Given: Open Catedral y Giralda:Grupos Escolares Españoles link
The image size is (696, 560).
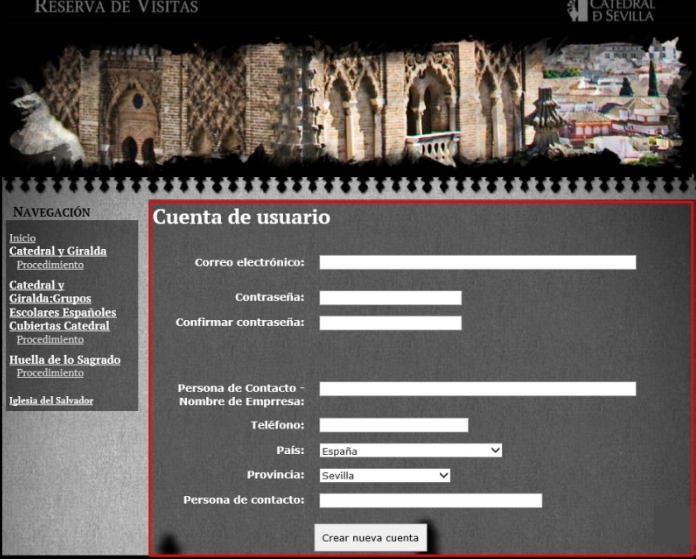Looking at the screenshot, I should pos(63,298).
